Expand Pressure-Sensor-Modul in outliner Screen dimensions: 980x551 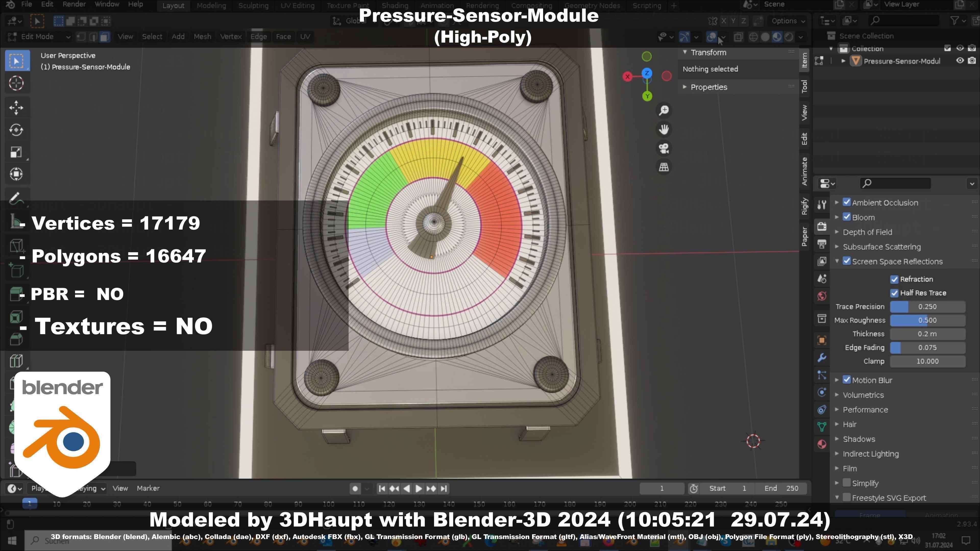point(843,61)
